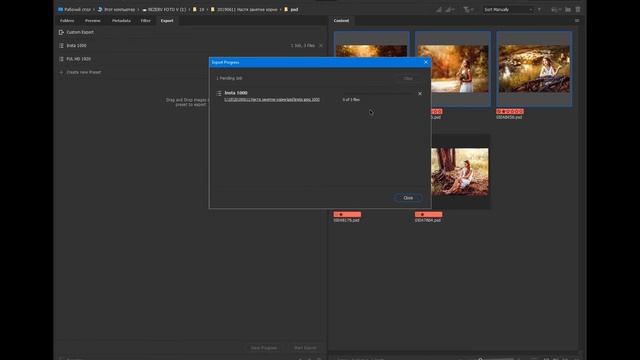
Task: Toggle ascending sort order arrow
Action: pos(539,9)
